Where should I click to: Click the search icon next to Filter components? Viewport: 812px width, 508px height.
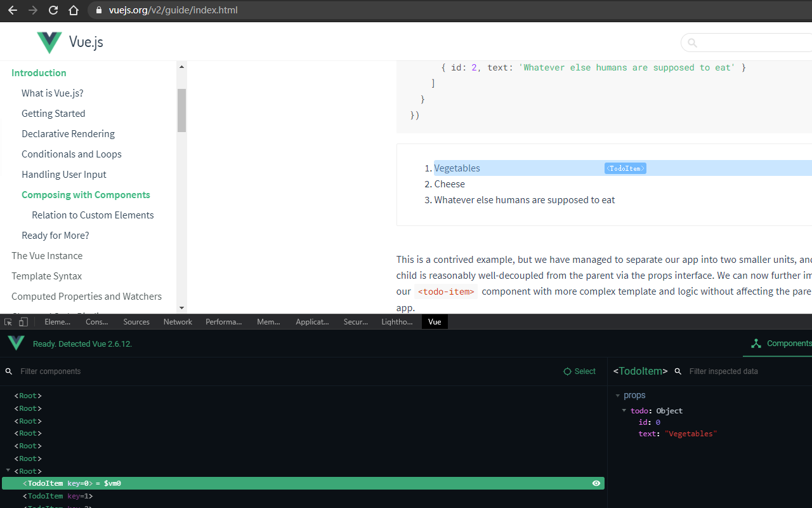pos(8,371)
